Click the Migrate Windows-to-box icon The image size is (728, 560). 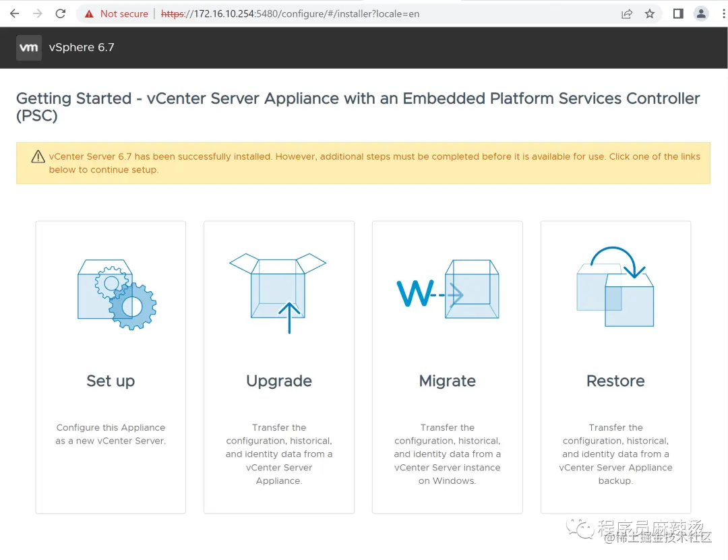click(x=448, y=290)
